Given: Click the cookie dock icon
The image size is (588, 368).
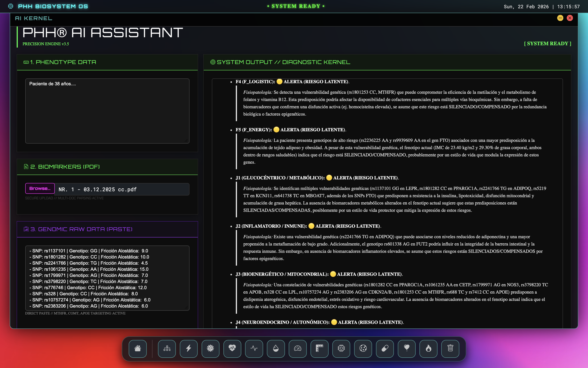Looking at the screenshot, I should click(363, 348).
